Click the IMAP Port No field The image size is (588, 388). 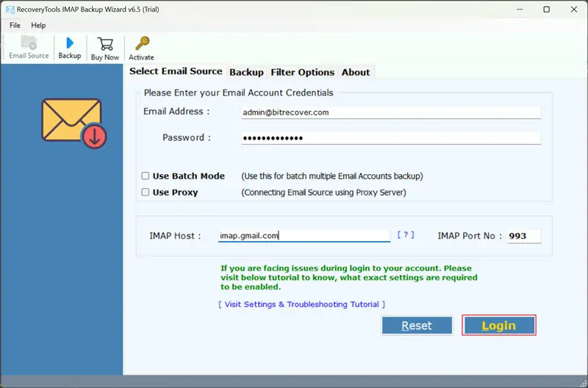(x=524, y=236)
